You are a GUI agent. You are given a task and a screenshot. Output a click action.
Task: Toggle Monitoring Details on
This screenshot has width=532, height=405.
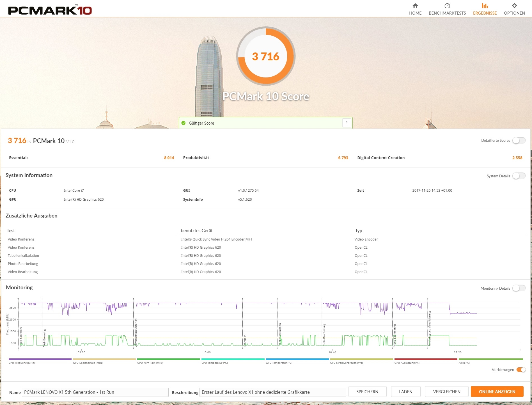tap(519, 288)
